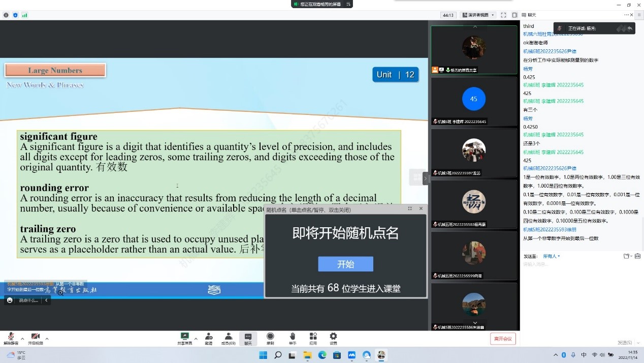Screen dimensions: 644x363
Task: Collapse the video strip with the side arrow
Action: tap(426, 178)
